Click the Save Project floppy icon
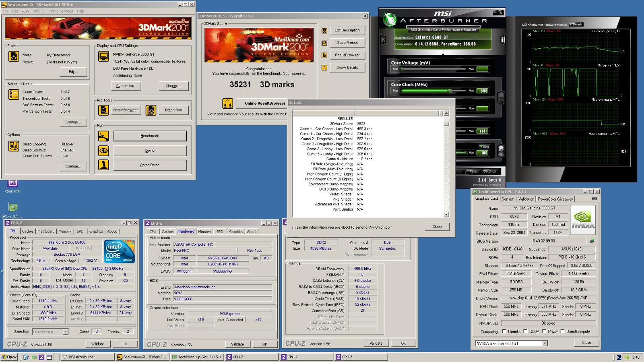 coord(324,43)
